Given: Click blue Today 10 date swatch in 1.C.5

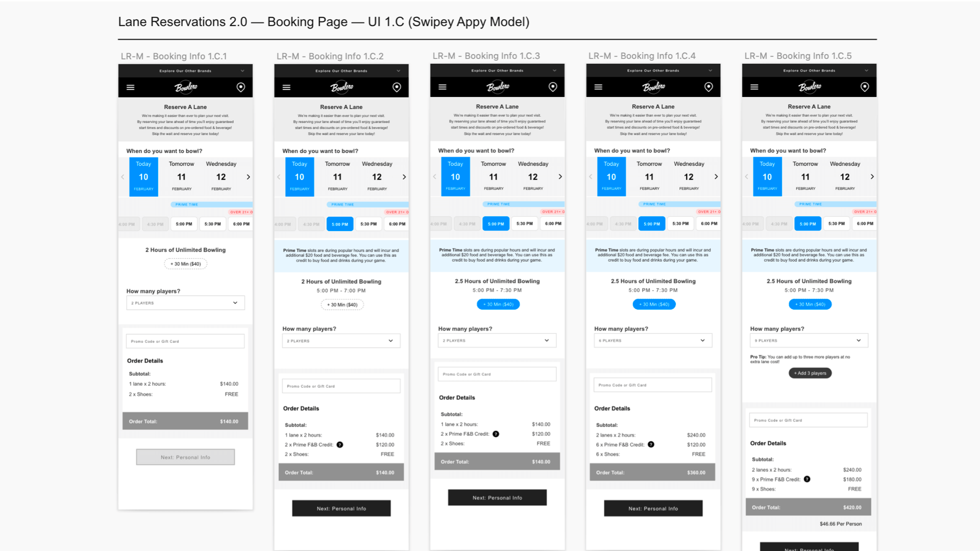Looking at the screenshot, I should 767,177.
